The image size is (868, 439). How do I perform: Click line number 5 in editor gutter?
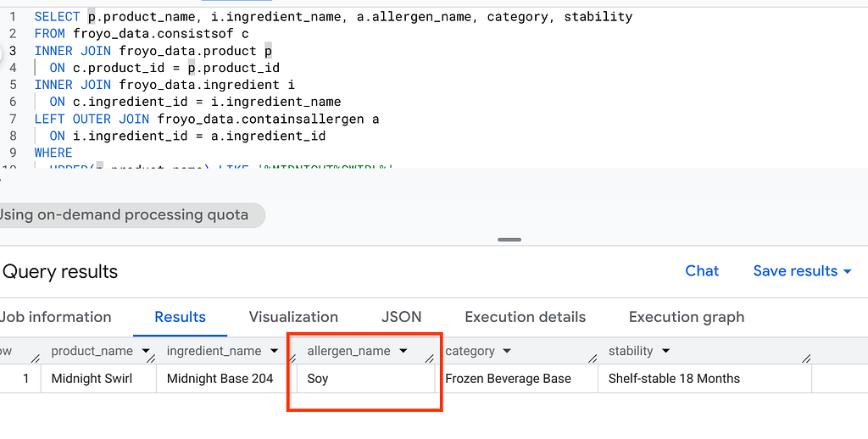pos(13,85)
